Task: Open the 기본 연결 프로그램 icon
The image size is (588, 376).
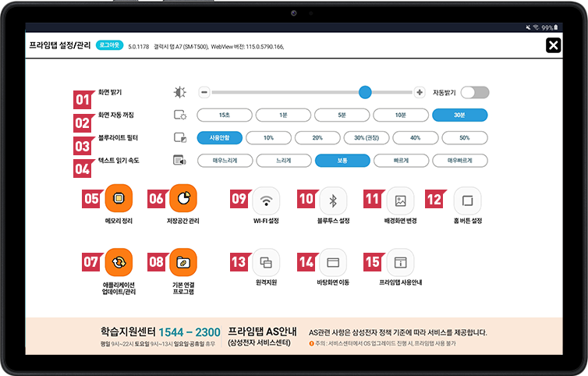Action: pyautogui.click(x=183, y=262)
